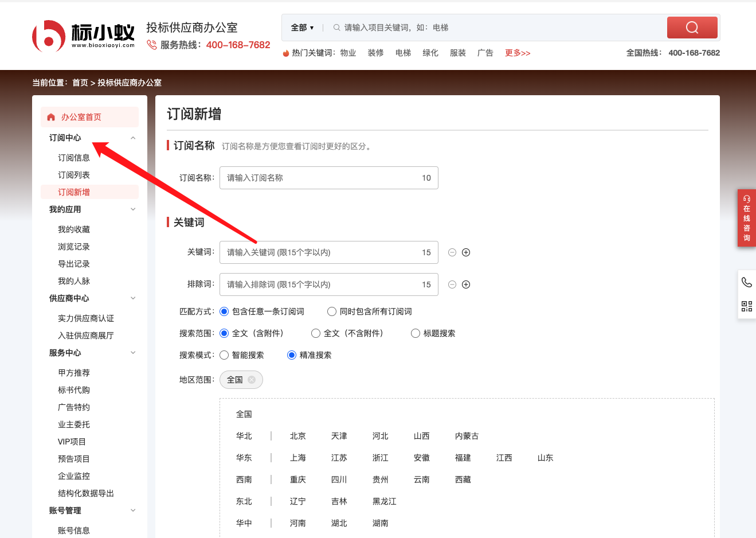The width and height of the screenshot is (756, 538).
Task: Collapse the 我的应用 sidebar section
Action: point(133,209)
